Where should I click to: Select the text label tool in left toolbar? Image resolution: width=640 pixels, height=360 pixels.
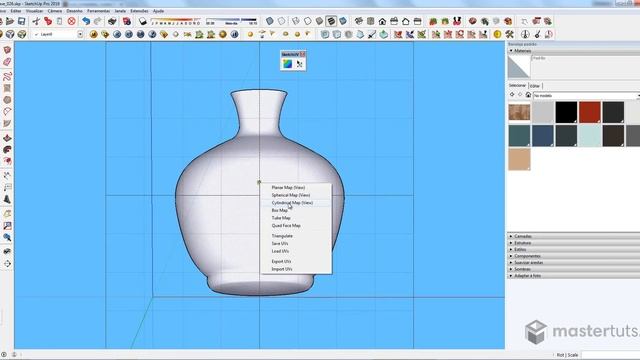point(7,187)
